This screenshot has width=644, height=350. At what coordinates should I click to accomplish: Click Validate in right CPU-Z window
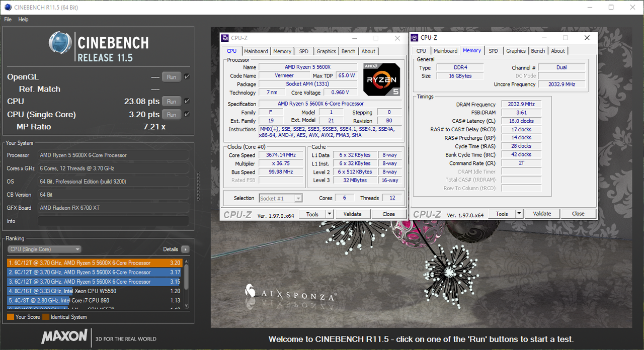click(x=542, y=214)
